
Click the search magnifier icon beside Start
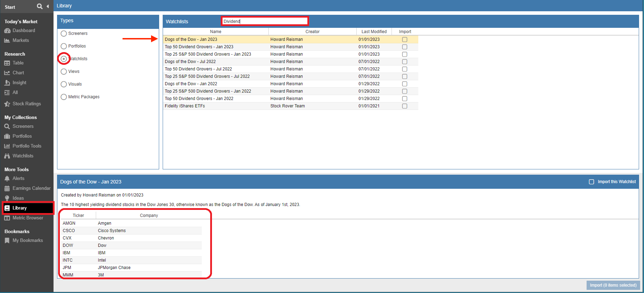coord(40,6)
